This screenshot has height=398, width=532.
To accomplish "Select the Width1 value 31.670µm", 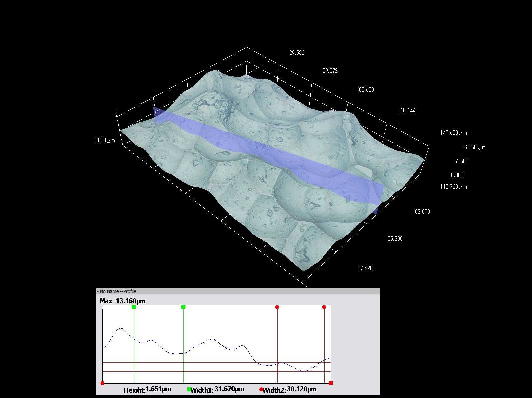I will [x=229, y=389].
